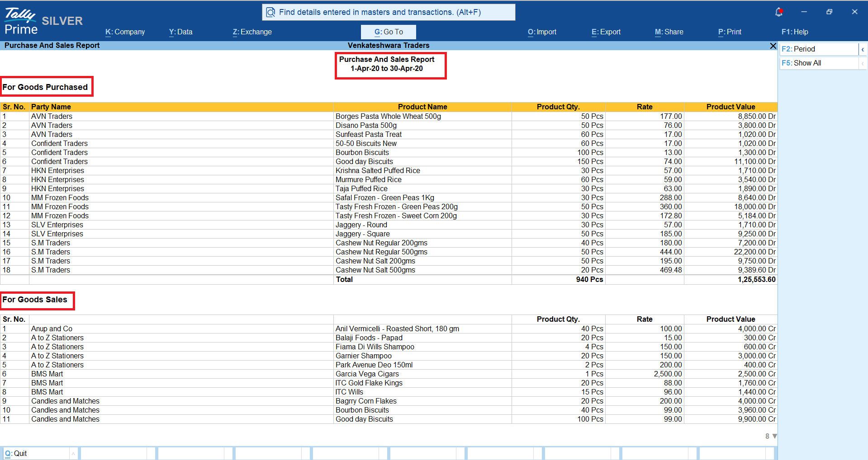Screen dimensions: 868x460
Task: Select 50-50 Biscuits New product
Action: tap(366, 144)
